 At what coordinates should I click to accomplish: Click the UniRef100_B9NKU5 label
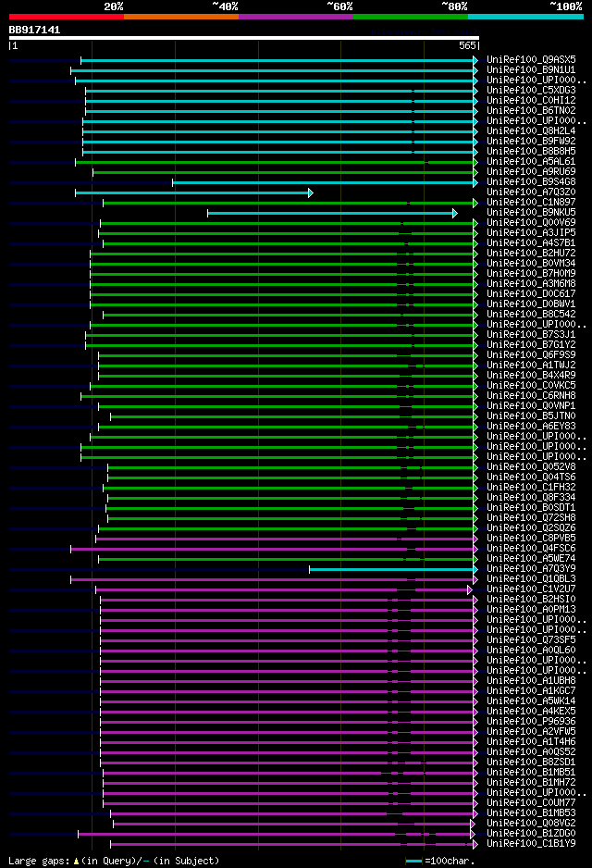[531, 212]
